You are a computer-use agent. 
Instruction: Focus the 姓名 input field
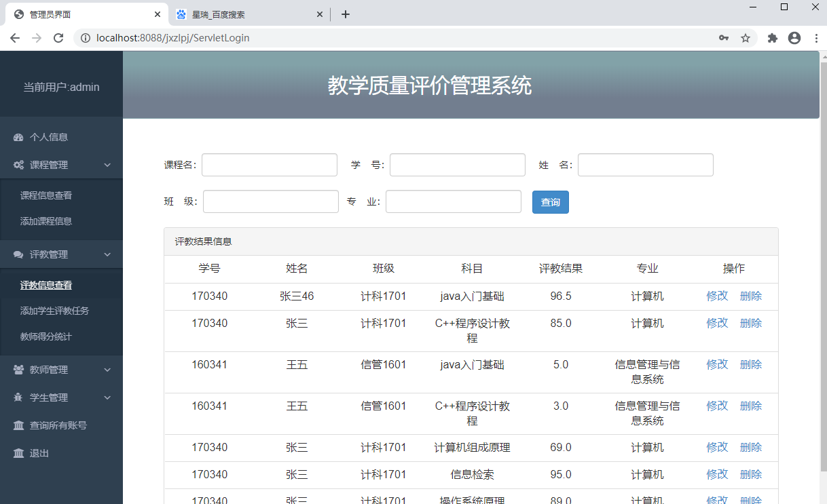(646, 165)
